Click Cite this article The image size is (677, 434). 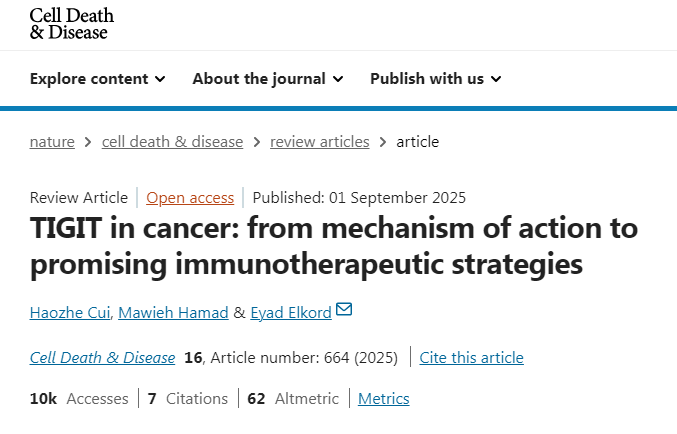point(471,358)
